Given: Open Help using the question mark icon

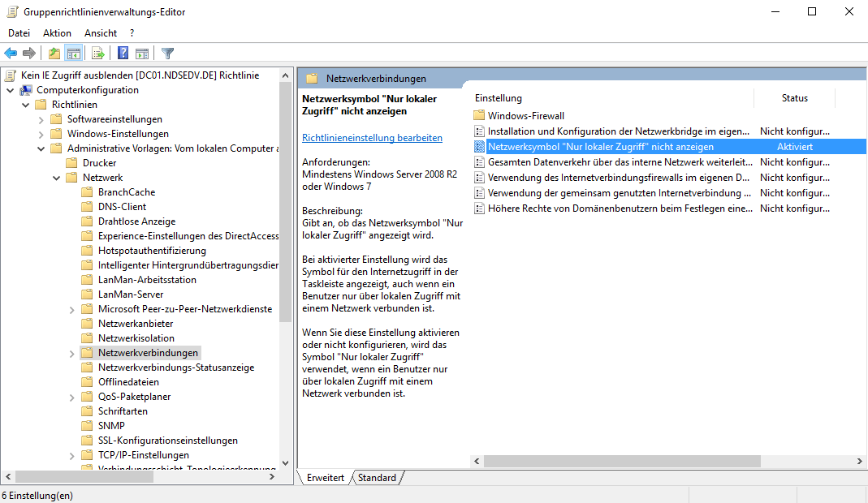Looking at the screenshot, I should pyautogui.click(x=123, y=54).
